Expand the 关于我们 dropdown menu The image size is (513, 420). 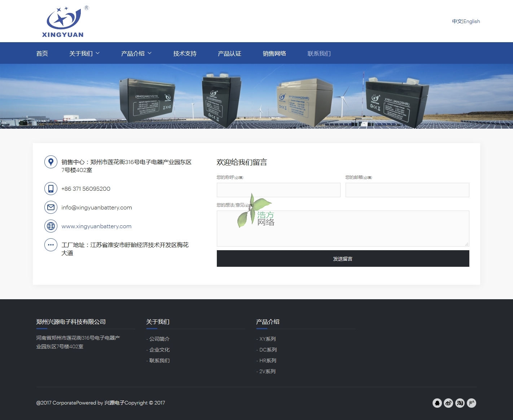pos(84,53)
